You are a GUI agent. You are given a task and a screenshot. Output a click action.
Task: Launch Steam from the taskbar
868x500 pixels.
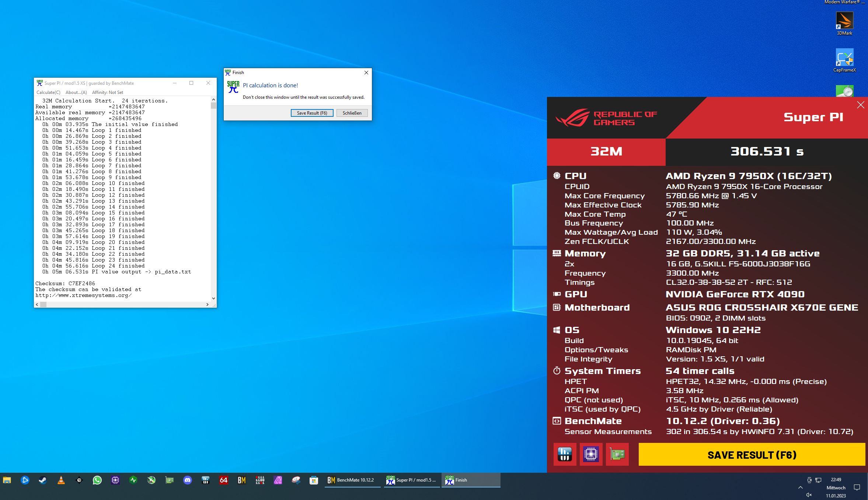point(43,480)
